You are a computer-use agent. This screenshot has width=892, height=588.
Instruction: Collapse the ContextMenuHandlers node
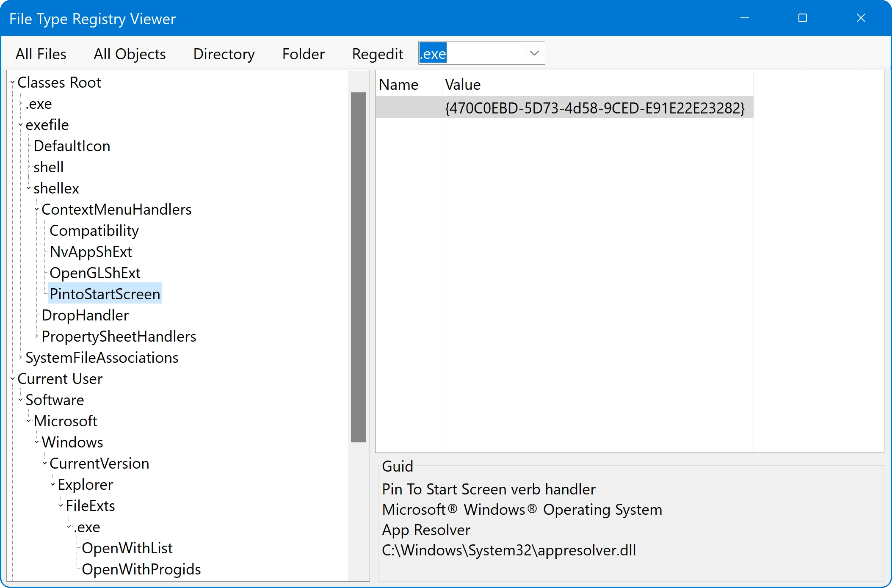[36, 210]
